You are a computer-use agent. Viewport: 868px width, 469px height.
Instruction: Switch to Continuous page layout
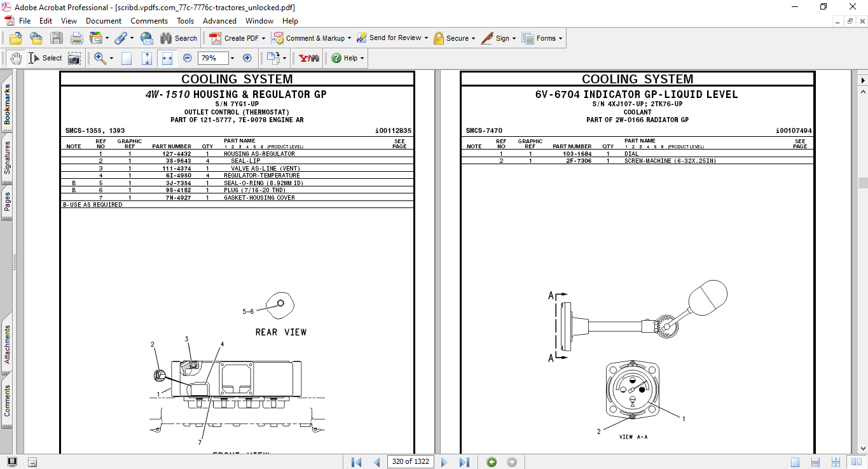click(815, 461)
